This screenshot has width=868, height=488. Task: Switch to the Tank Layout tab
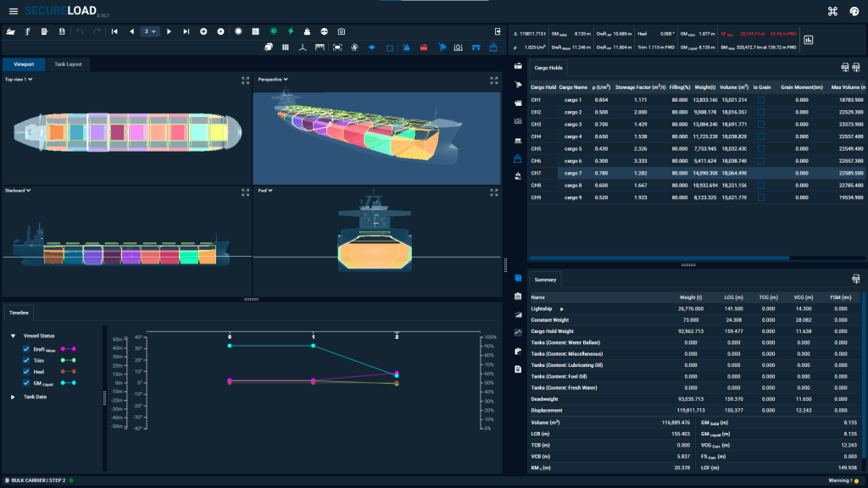point(66,64)
